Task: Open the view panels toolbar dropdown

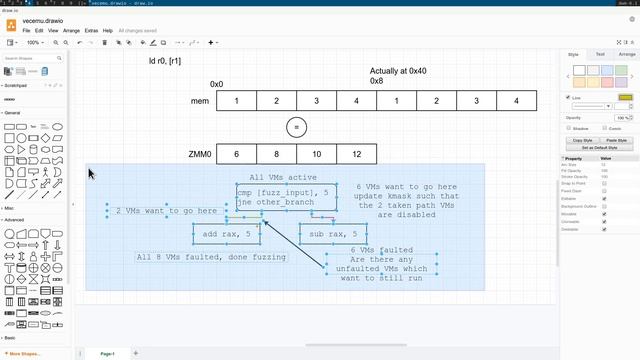Action: (x=12, y=42)
